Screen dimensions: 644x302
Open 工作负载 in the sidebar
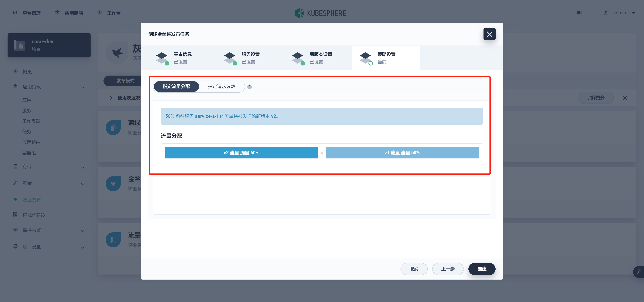click(31, 121)
